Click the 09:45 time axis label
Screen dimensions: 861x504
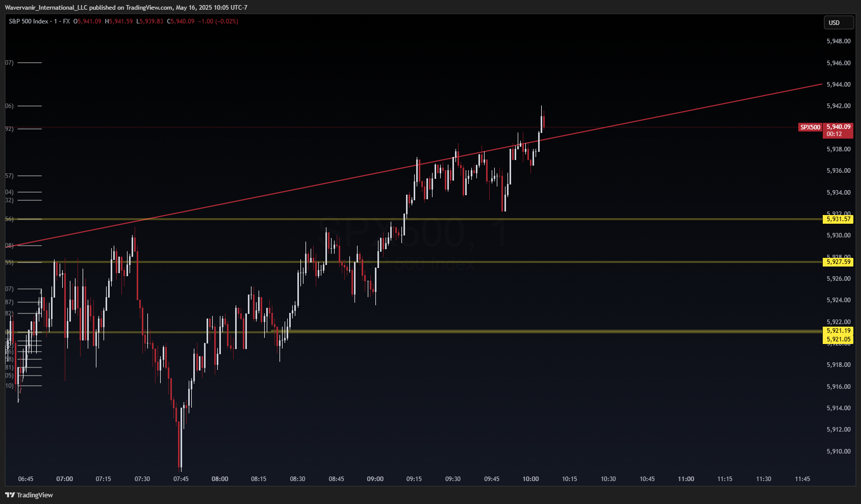pos(492,479)
